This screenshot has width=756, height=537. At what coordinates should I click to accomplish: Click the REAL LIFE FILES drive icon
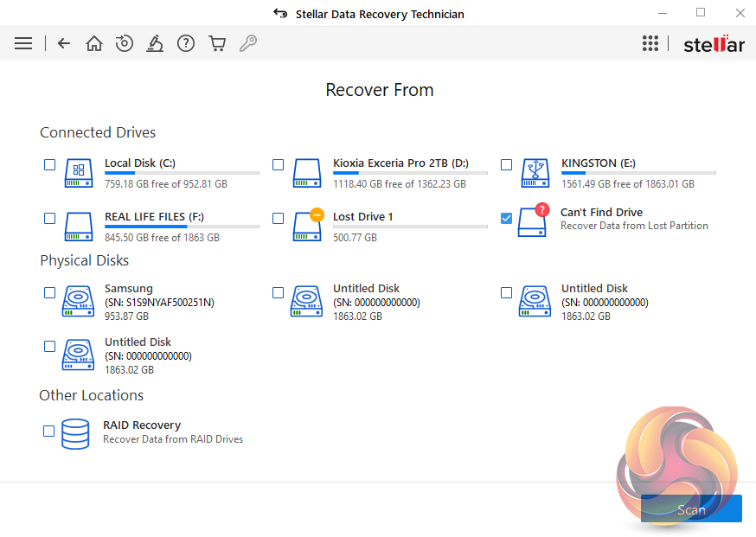point(79,227)
